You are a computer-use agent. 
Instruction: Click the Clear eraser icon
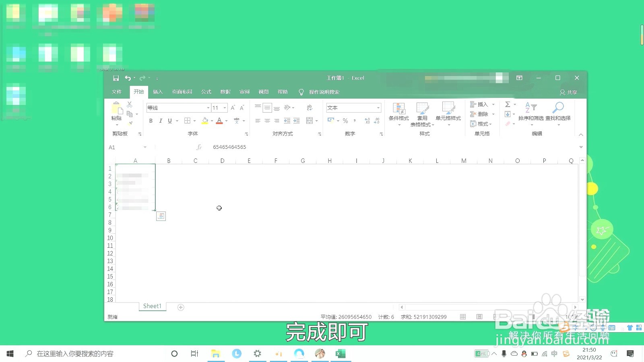point(508,124)
